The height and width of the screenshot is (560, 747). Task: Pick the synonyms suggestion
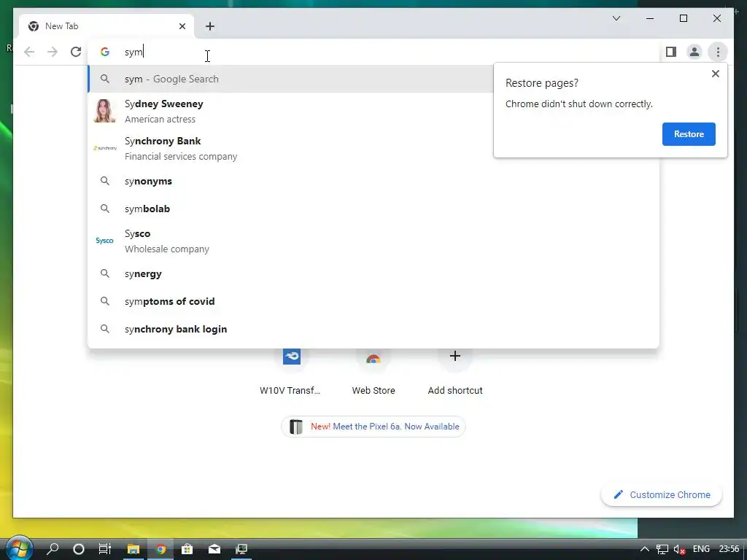(373, 181)
